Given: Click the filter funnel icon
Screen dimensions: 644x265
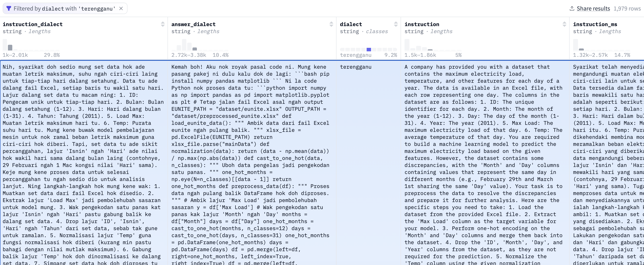Looking at the screenshot, I should [9, 9].
